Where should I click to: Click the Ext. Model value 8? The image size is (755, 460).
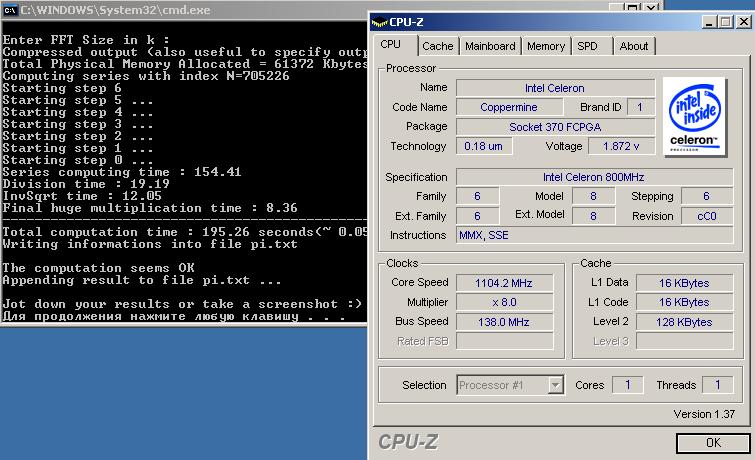(x=593, y=216)
